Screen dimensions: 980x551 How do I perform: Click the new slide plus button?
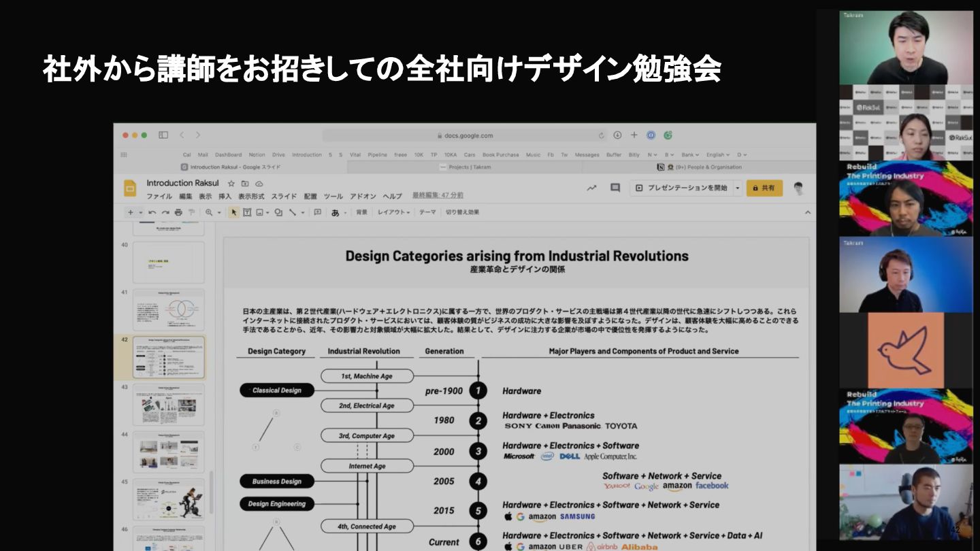pyautogui.click(x=131, y=212)
